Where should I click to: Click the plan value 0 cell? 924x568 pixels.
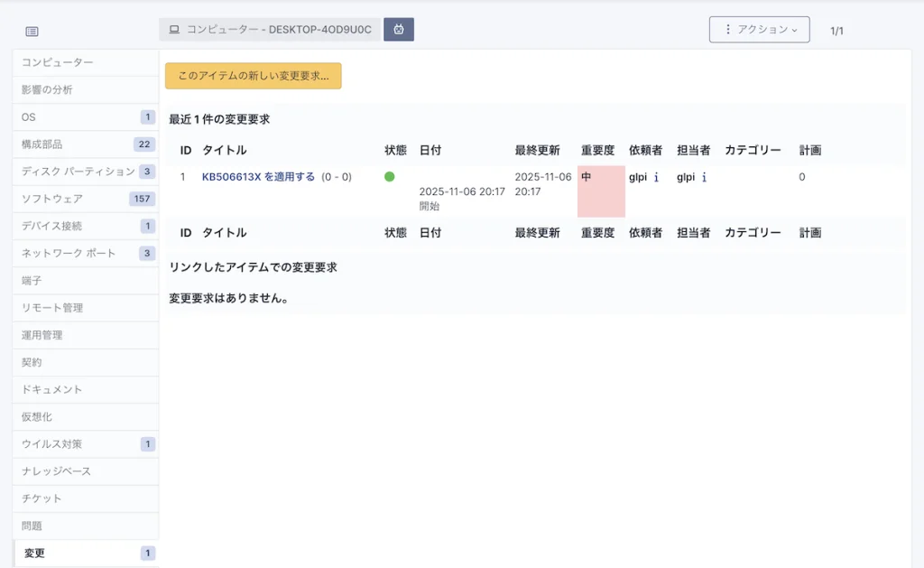802,177
